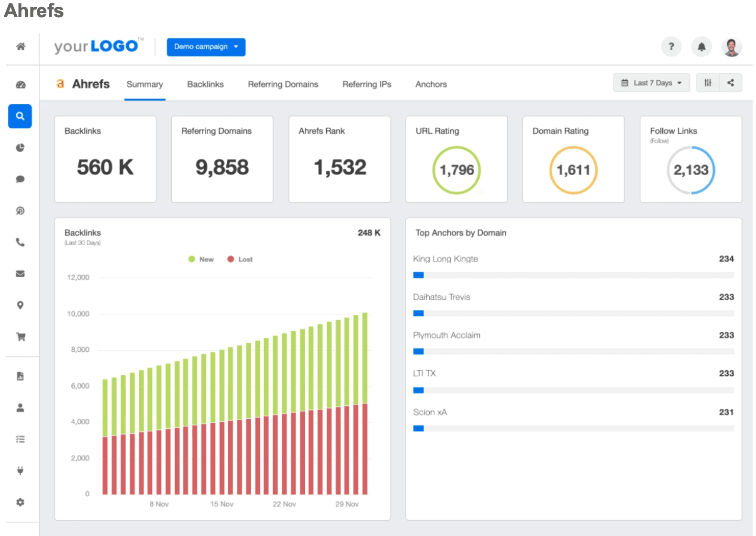This screenshot has height=536, width=756.
Task: Open the search icon in sidebar
Action: [20, 116]
